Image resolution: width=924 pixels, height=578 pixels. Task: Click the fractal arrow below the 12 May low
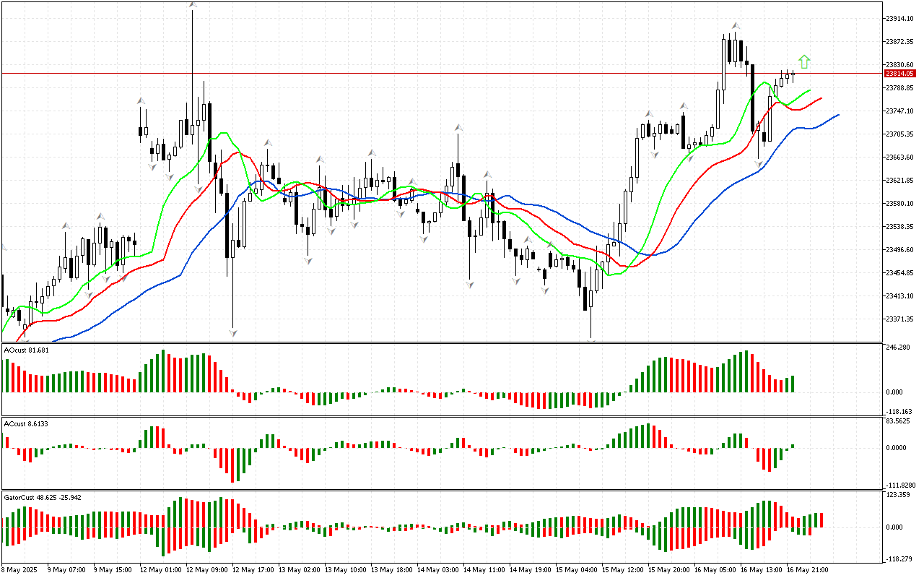click(233, 333)
